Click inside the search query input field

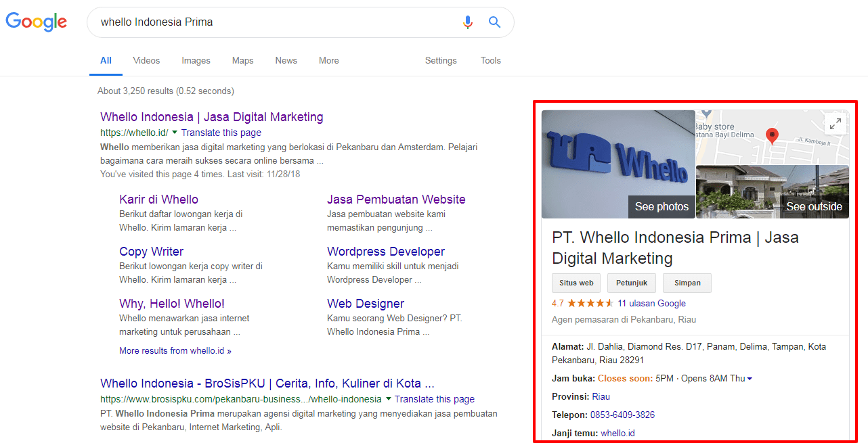click(x=271, y=22)
